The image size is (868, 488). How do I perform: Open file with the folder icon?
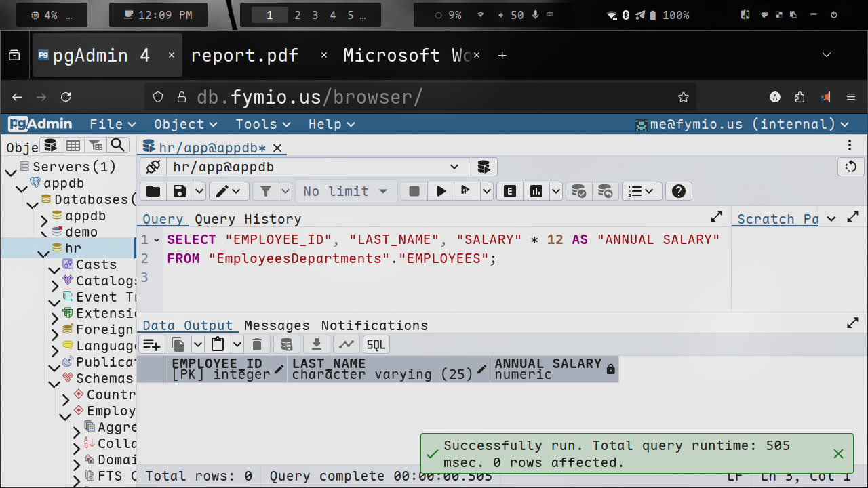click(153, 192)
